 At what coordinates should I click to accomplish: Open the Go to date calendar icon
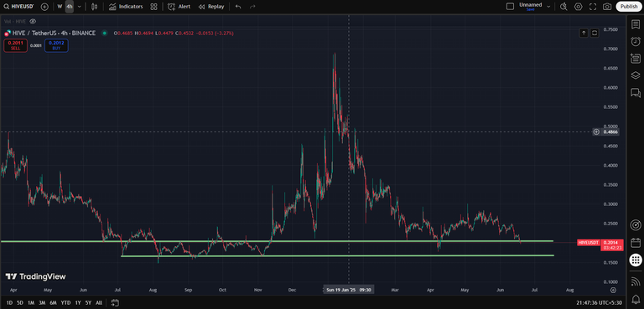point(115,303)
